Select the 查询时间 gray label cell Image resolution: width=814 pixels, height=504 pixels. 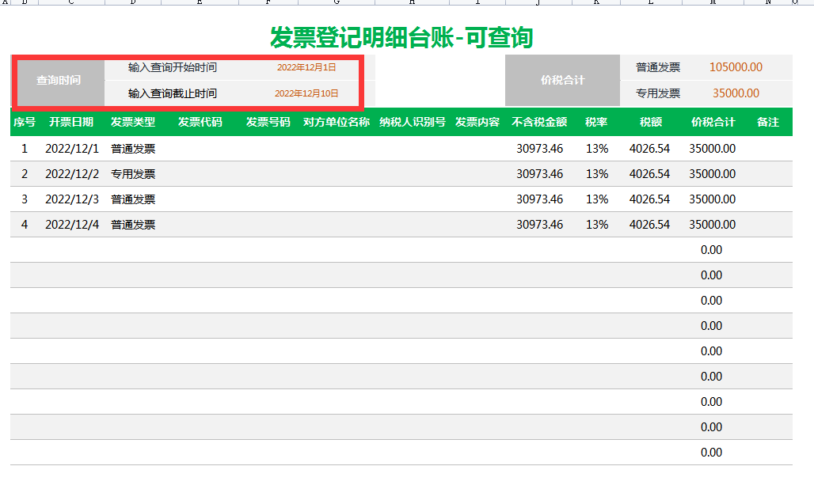(x=58, y=81)
